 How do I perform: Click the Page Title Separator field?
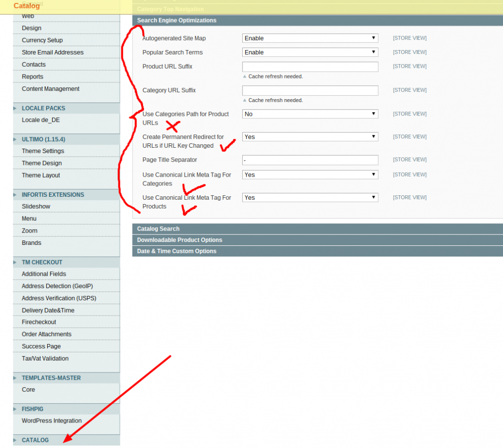point(310,160)
